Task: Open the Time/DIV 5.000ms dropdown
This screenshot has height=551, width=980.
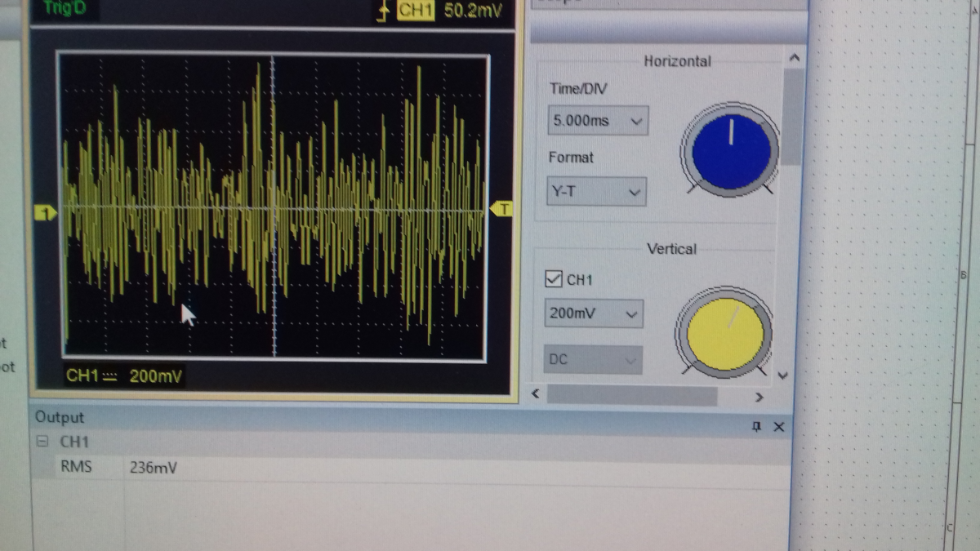Action: click(x=597, y=121)
